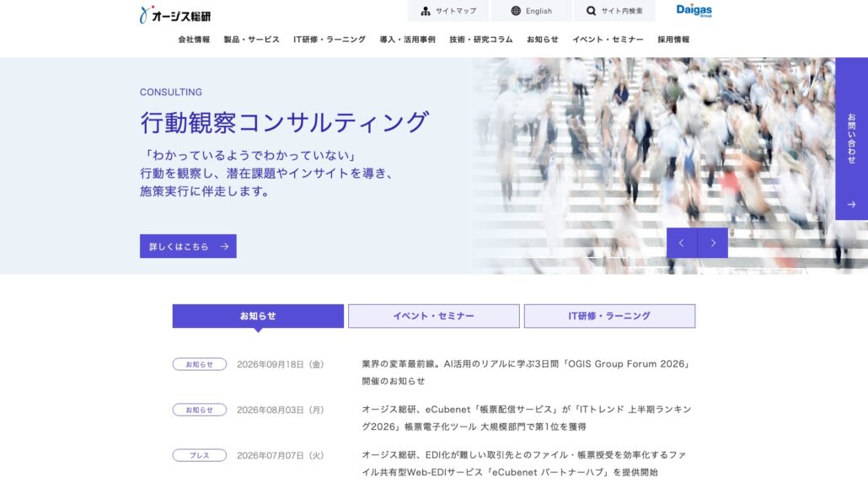Select the イベント・セミナー tab
868x488 pixels.
[x=433, y=316]
